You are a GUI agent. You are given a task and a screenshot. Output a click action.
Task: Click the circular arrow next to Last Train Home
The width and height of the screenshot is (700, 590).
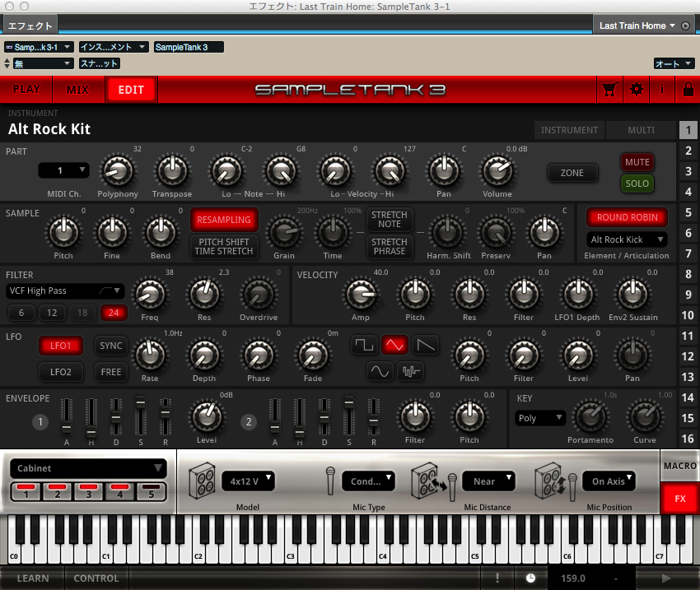tap(686, 26)
